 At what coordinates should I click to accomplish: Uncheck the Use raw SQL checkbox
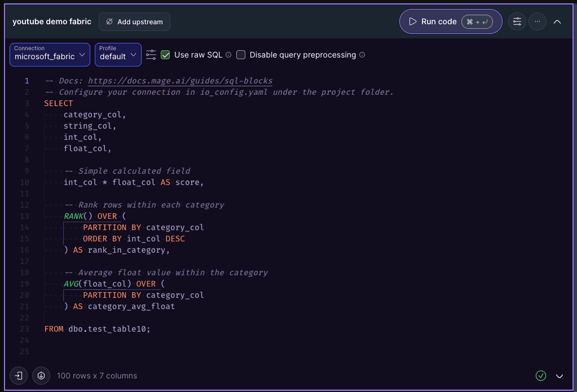(x=166, y=55)
